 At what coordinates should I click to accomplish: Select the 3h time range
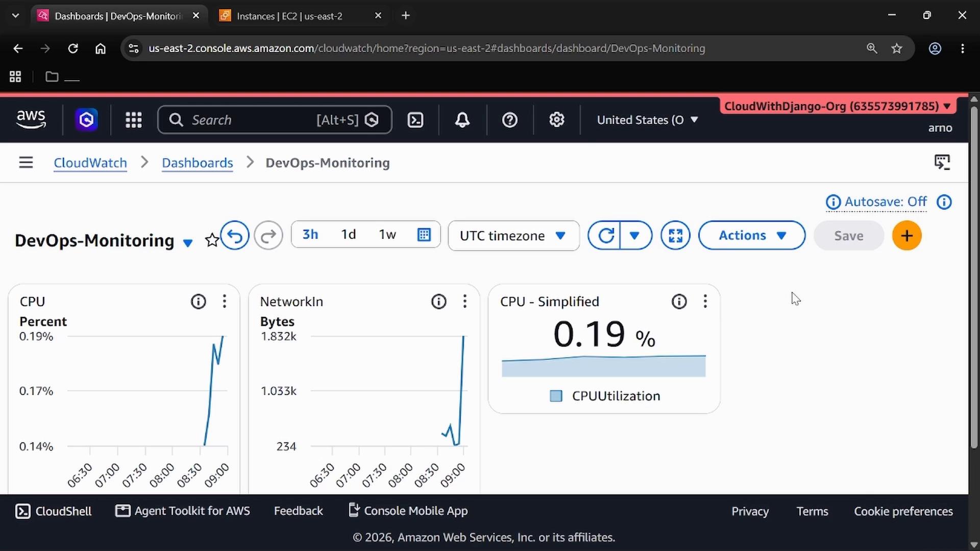coord(310,235)
